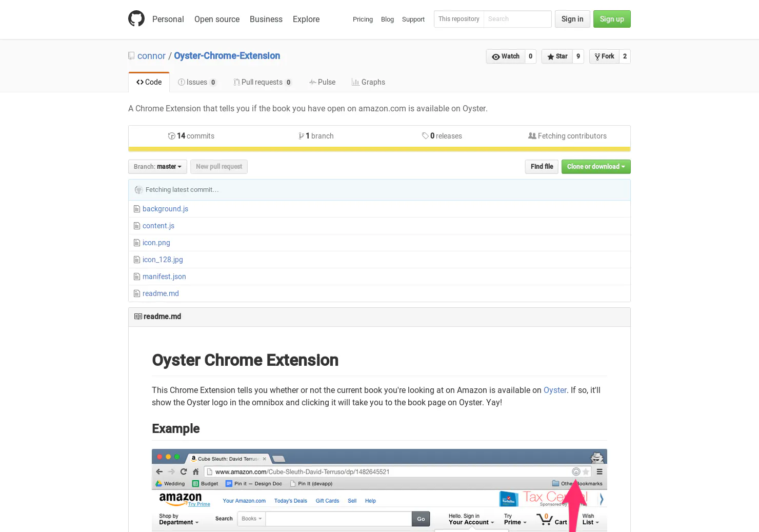
Task: Open the forks count showing 2
Action: (x=625, y=56)
